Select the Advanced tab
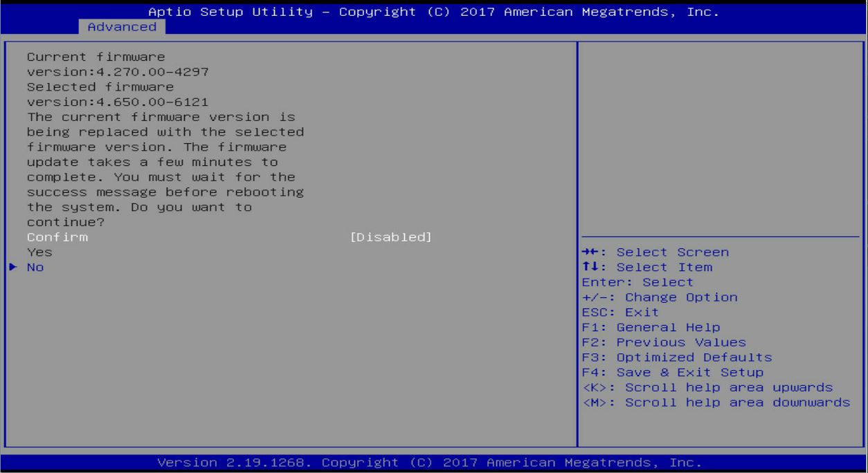The image size is (868, 473). pos(122,26)
